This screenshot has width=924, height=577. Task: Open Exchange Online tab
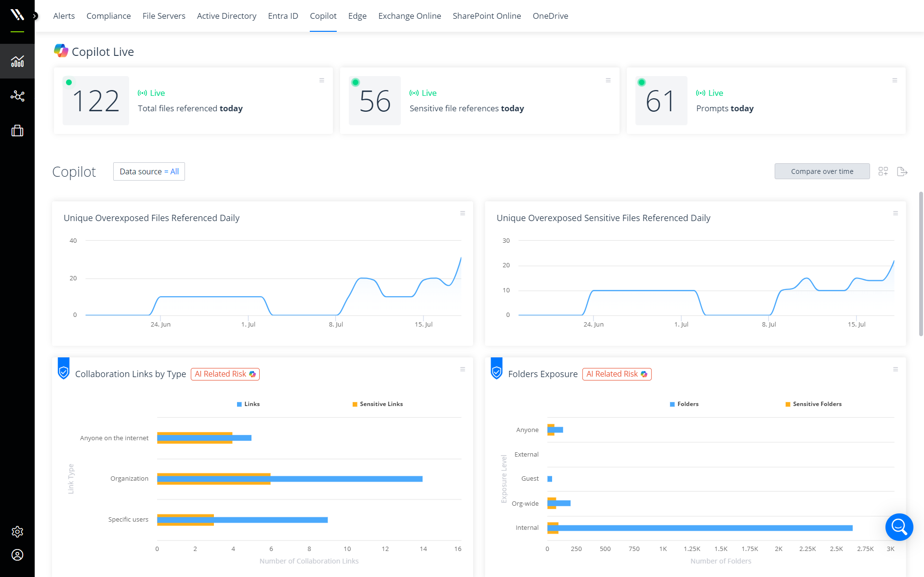(409, 16)
